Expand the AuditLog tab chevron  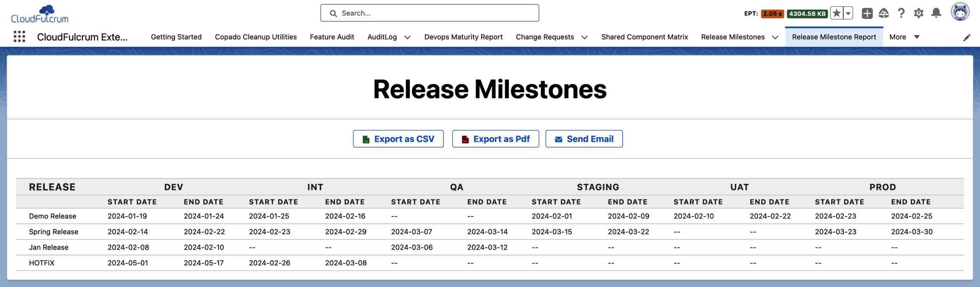[407, 37]
